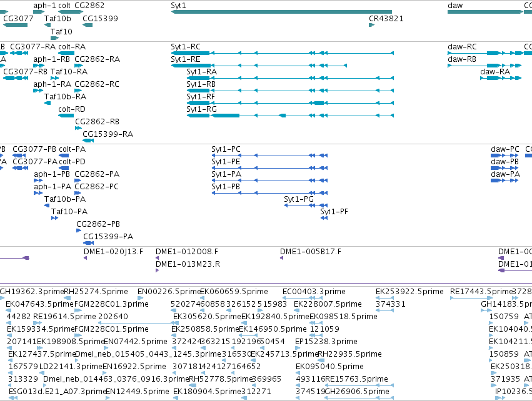Select the Syt1-PG protein label
Screen dimensions: 532x401
(x=299, y=199)
